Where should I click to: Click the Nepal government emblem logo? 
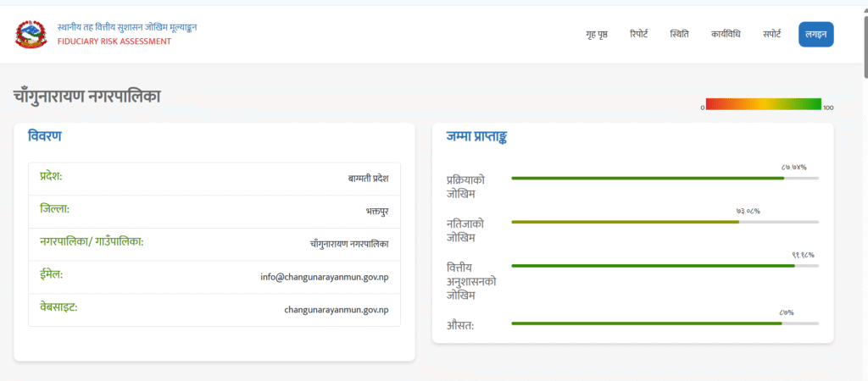(31, 34)
